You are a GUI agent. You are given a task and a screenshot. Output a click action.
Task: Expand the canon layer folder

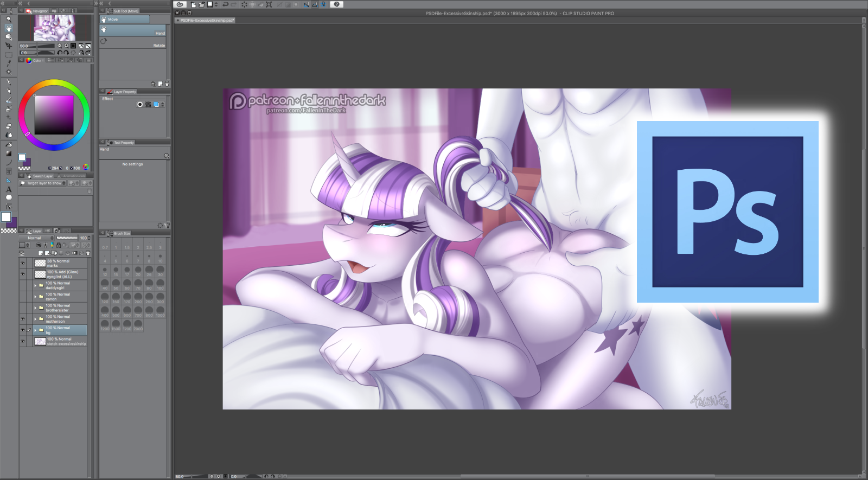[35, 297]
